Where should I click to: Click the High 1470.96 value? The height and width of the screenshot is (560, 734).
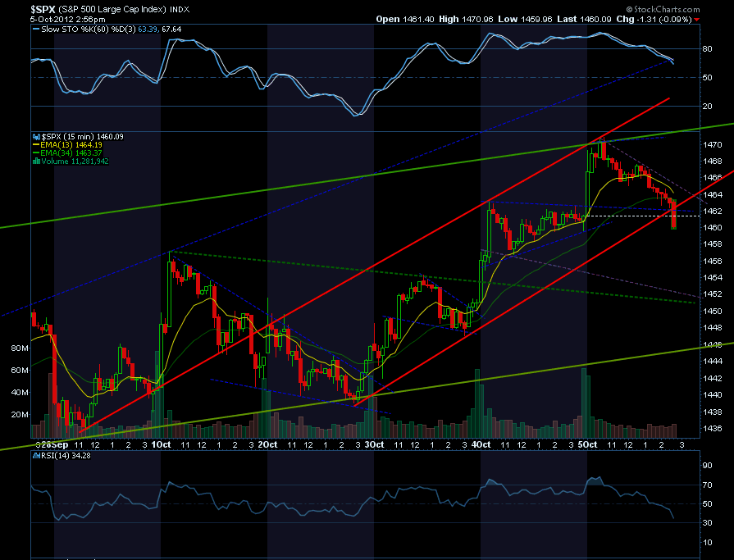467,19
